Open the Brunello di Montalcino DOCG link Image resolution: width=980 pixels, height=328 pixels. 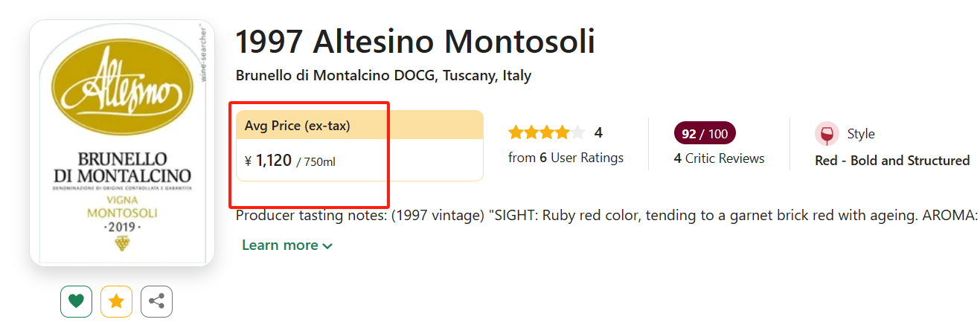(x=336, y=76)
